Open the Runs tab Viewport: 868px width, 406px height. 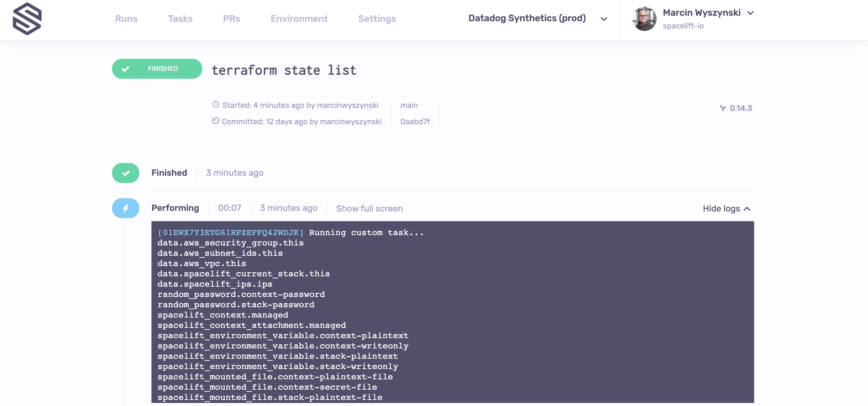(x=126, y=18)
